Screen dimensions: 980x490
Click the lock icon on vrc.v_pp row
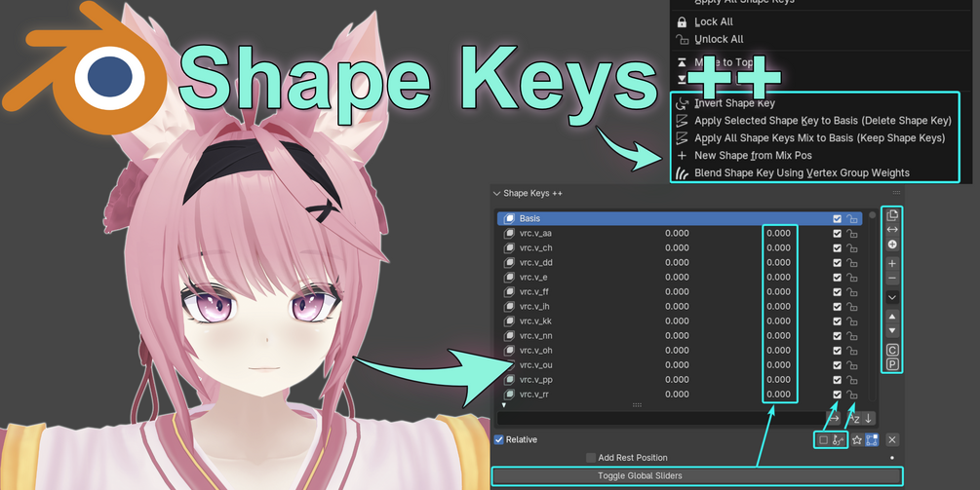(852, 380)
